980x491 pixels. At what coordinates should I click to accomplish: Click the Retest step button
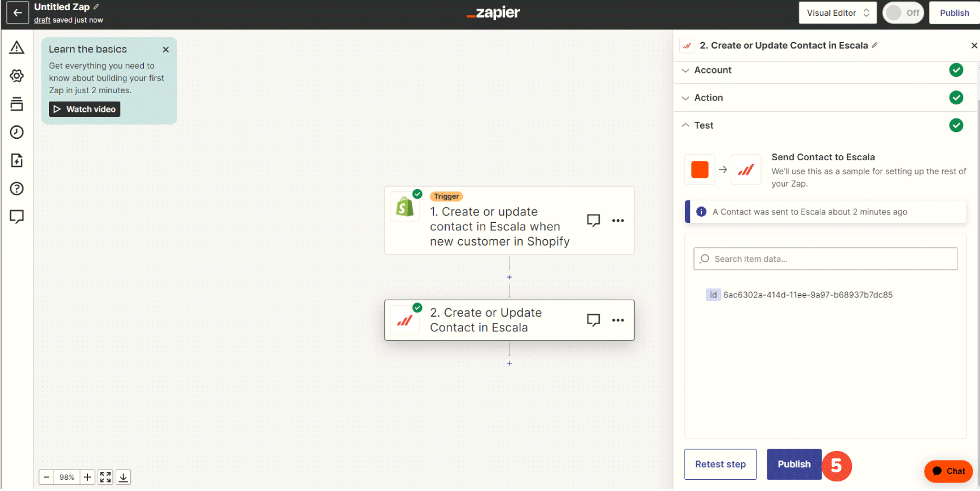coord(720,464)
